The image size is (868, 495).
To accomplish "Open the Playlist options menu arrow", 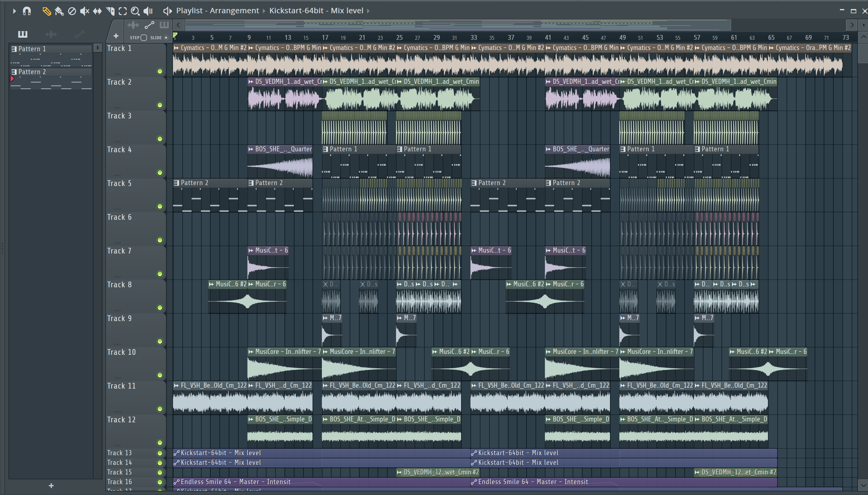I will (14, 11).
